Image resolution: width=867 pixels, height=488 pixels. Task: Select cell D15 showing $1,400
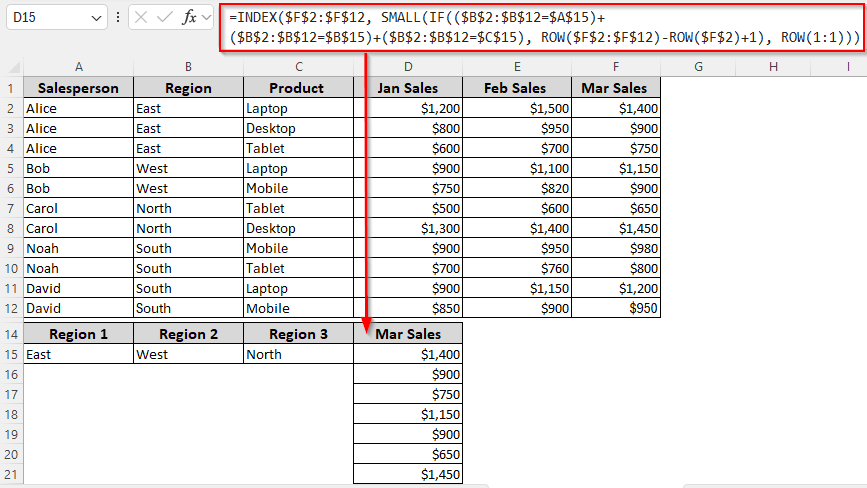pyautogui.click(x=408, y=354)
